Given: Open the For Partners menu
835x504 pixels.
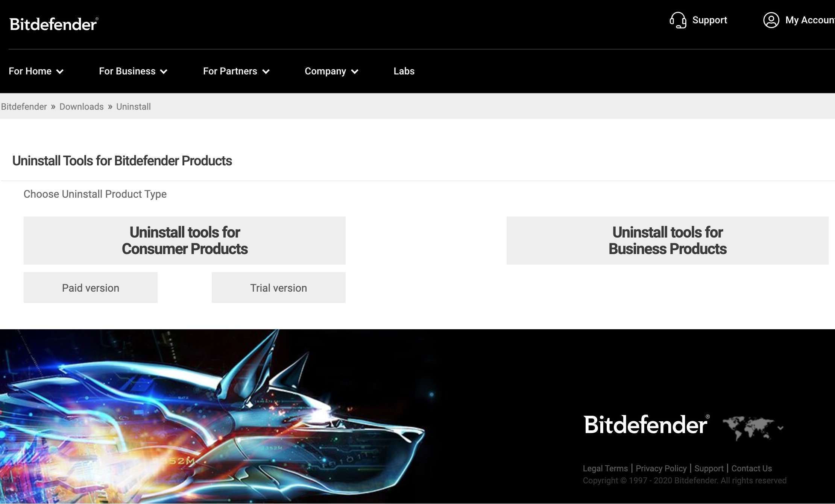Looking at the screenshot, I should (x=236, y=71).
